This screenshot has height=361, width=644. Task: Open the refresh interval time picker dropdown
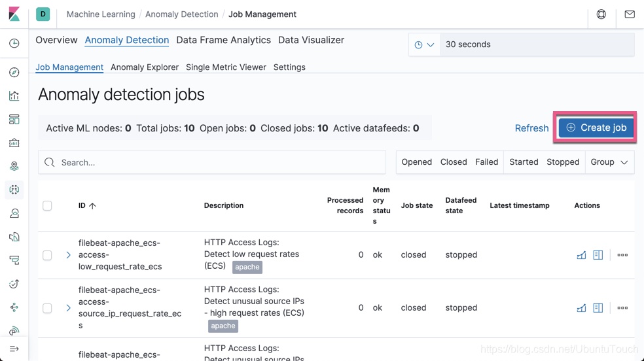(424, 44)
